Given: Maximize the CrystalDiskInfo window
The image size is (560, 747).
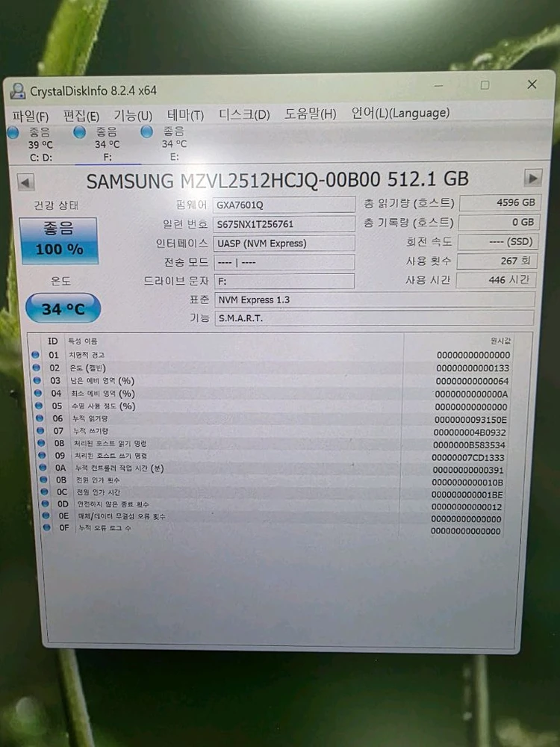Looking at the screenshot, I should coord(485,85).
